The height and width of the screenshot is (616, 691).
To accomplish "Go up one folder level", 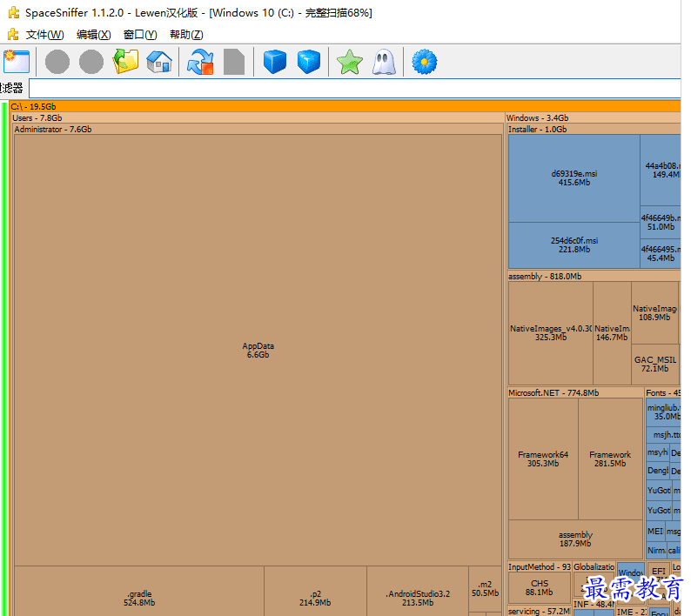I will 125,61.
